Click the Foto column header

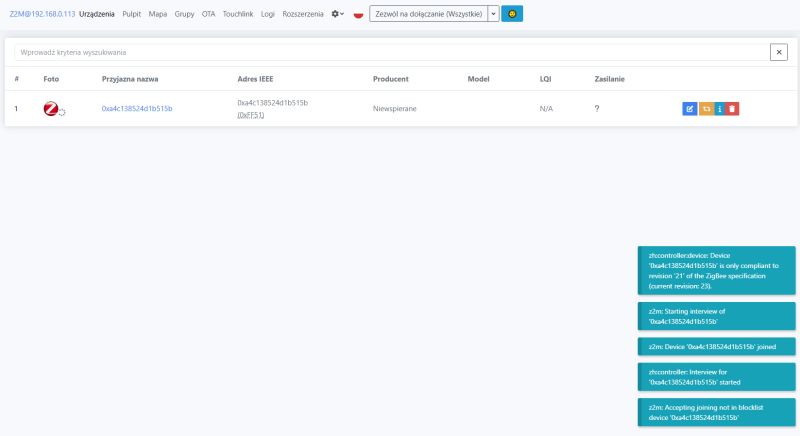(51, 79)
